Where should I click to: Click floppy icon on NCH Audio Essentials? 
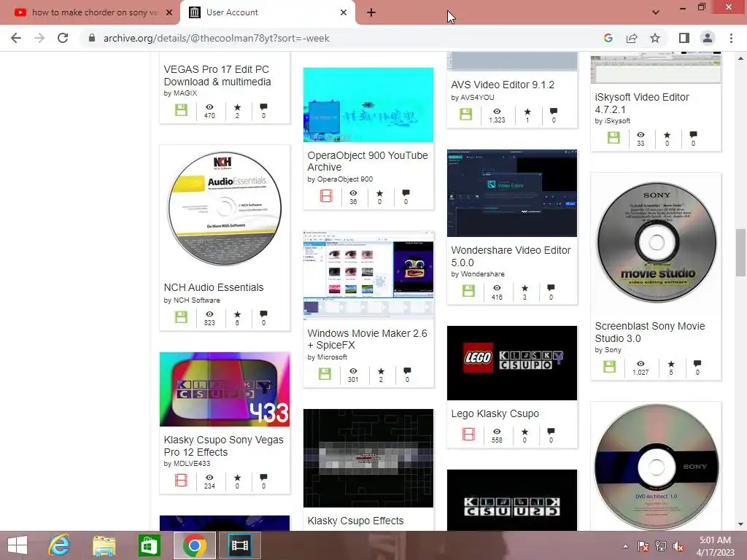point(181,317)
